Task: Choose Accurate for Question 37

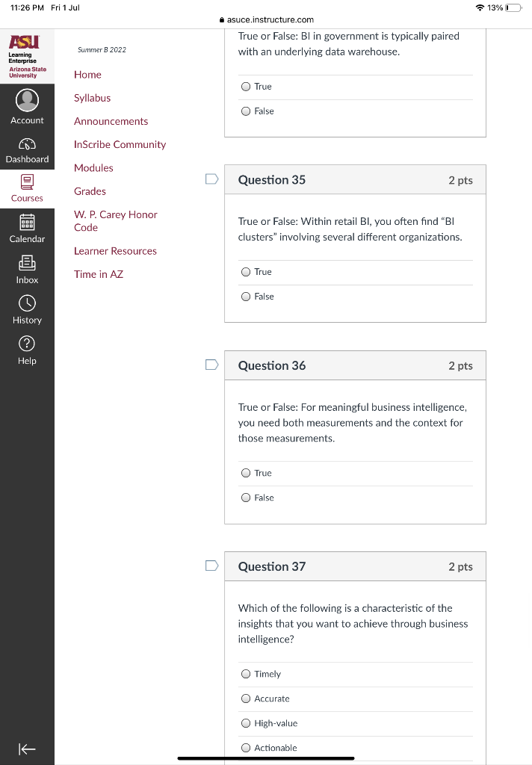Action: tap(246, 699)
